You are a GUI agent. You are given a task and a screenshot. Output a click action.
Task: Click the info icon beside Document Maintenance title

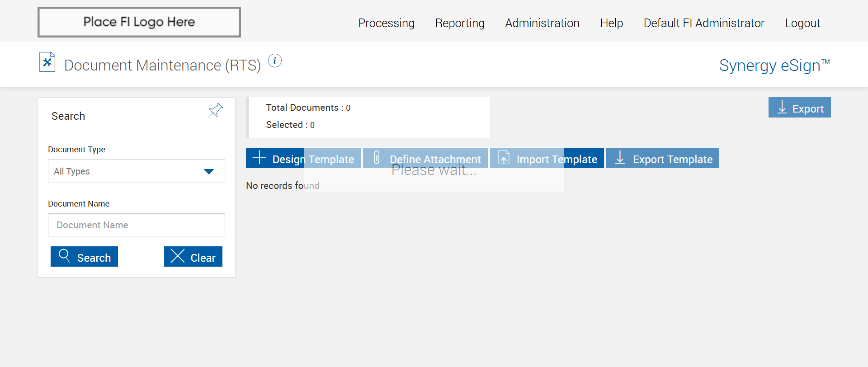[x=275, y=61]
